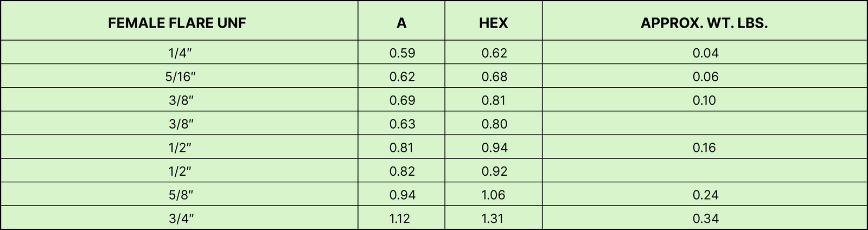Viewport: 868px width, 230px height.
Task: Select the 1/4″ size cell
Action: [x=181, y=53]
